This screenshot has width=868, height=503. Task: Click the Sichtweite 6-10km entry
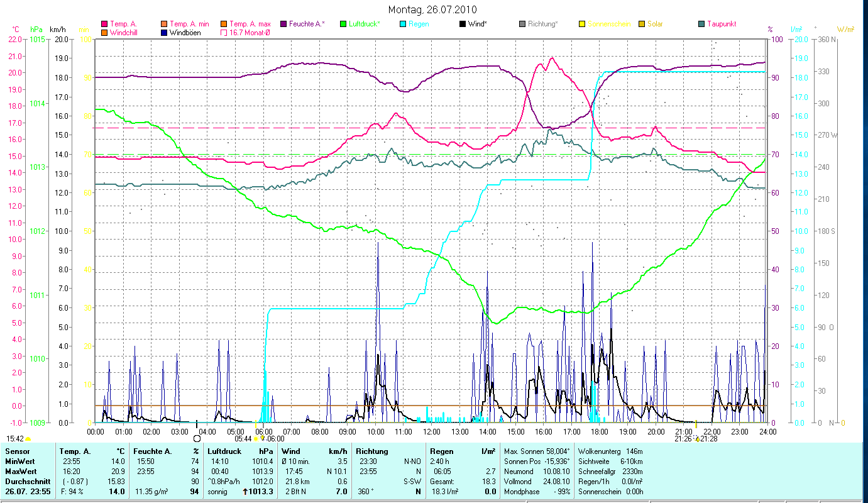tap(611, 462)
